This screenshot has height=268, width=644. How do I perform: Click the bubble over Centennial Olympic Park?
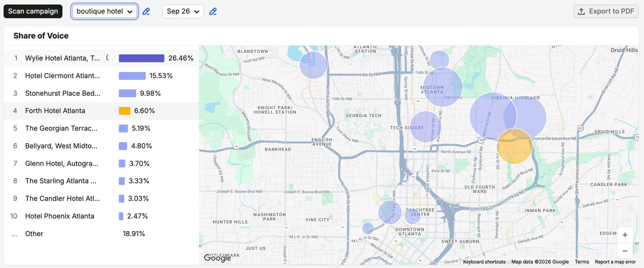point(390,212)
